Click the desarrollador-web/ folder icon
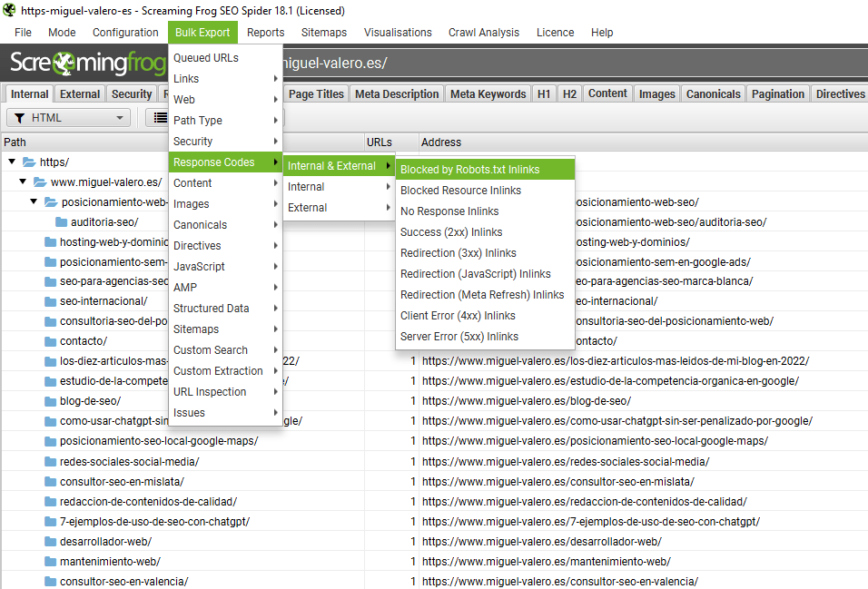This screenshot has height=589, width=868. click(x=50, y=542)
